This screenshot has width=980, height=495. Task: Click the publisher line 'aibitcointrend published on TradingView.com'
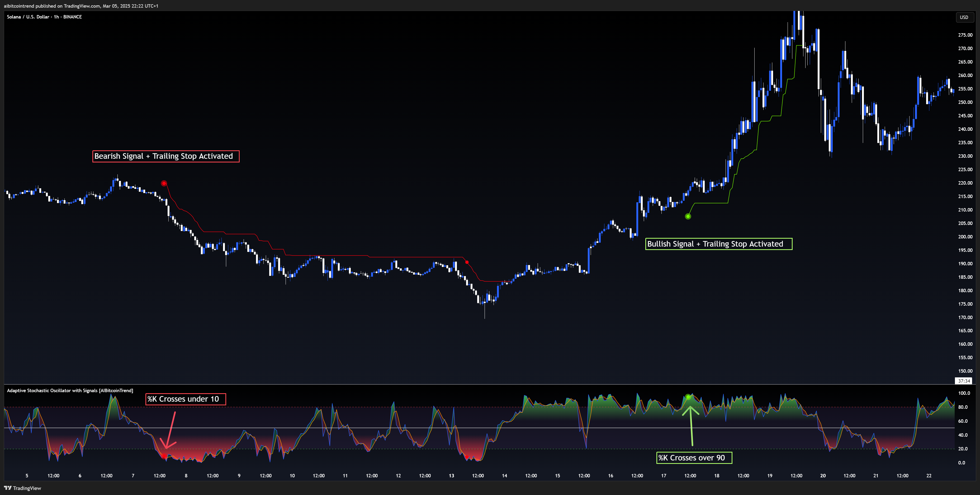[81, 6]
